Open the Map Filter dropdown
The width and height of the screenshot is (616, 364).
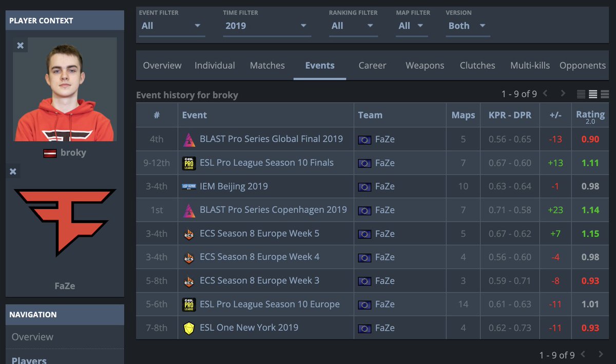tap(412, 26)
